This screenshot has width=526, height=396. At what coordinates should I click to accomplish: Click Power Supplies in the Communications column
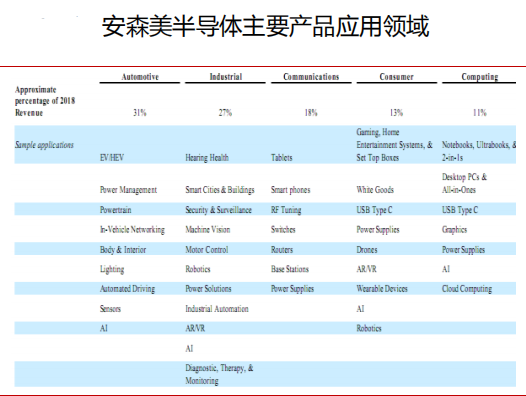click(292, 289)
